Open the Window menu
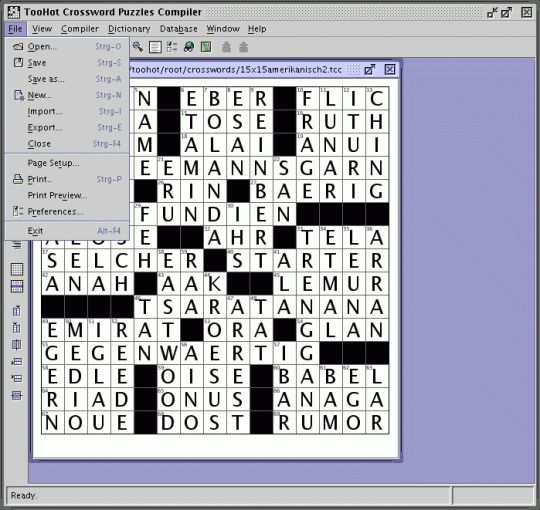The image size is (540, 510). (223, 29)
